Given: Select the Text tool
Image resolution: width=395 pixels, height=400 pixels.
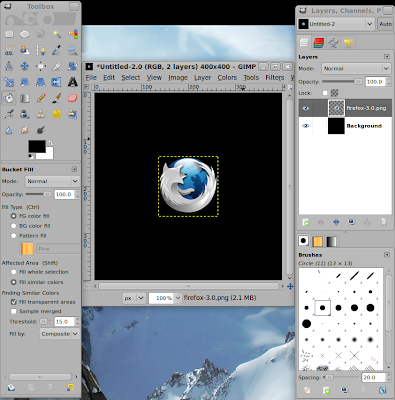Looking at the screenshot, I should (x=73, y=82).
